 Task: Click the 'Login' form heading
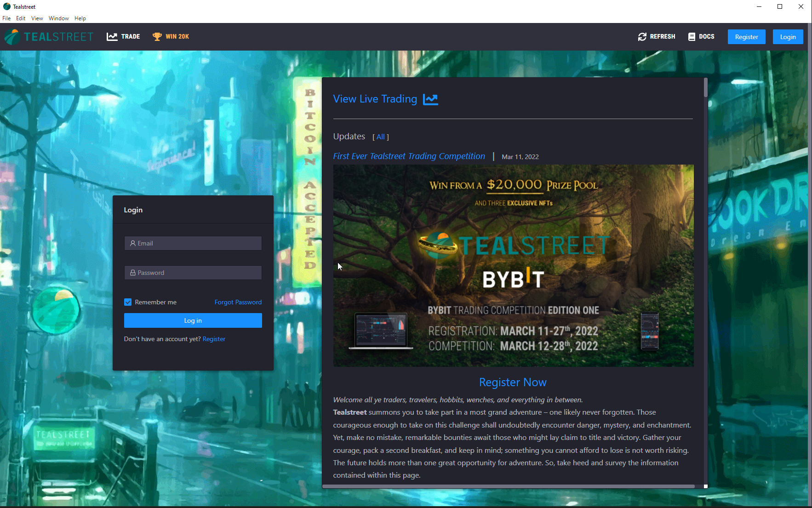[133, 210]
